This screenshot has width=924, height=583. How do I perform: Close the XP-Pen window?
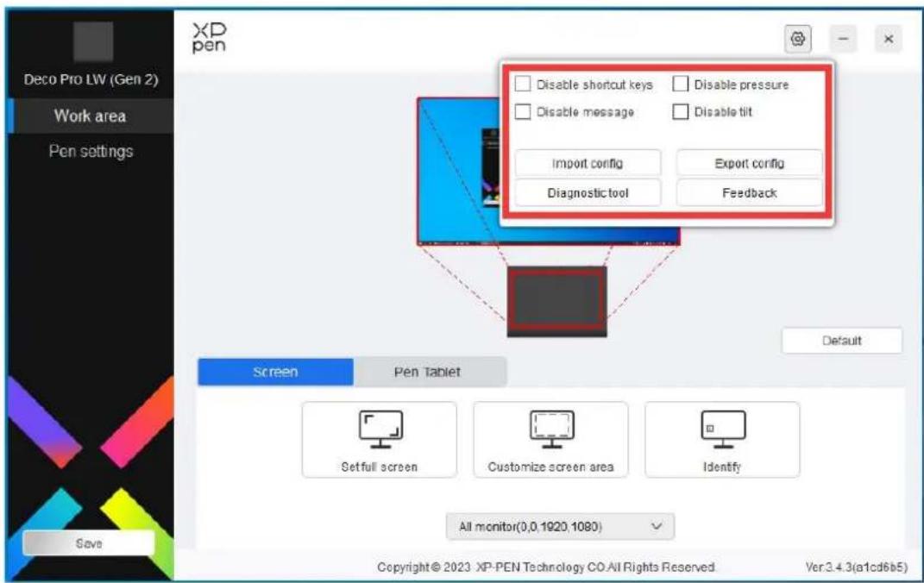[x=888, y=39]
